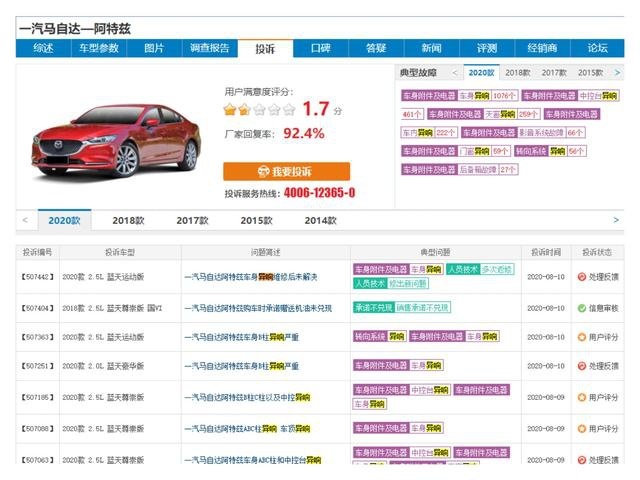Go to the 调查报告 tab
The width and height of the screenshot is (640, 480).
click(209, 48)
